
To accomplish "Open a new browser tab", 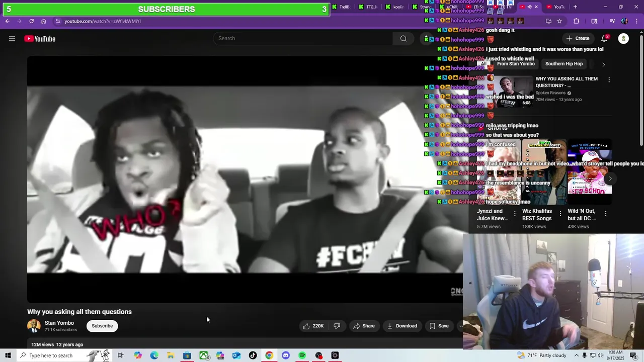I will [x=575, y=7].
